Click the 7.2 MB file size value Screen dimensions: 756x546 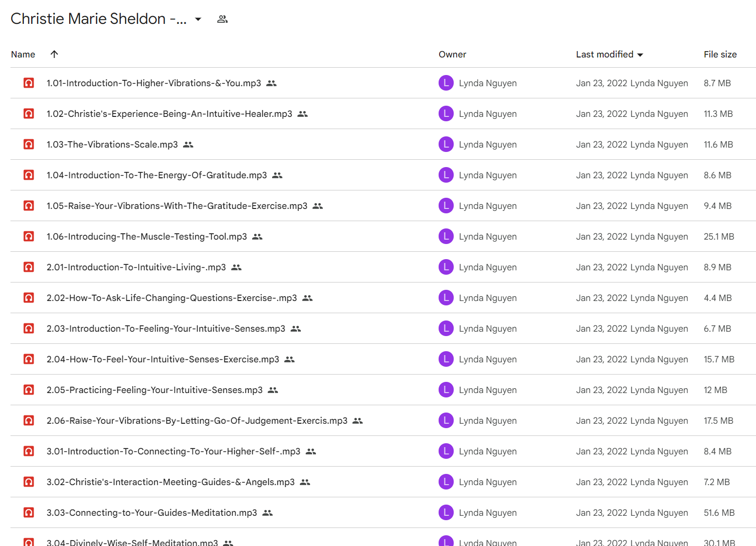(717, 482)
